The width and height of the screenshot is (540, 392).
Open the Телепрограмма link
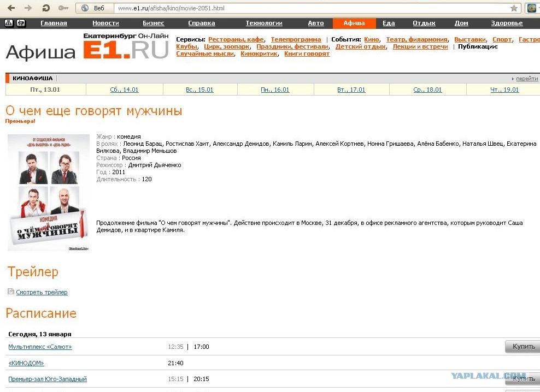[296, 39]
